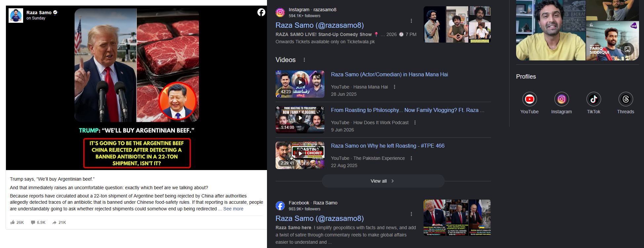Open the Facebook result titled Raza Samo (@razasamo8)
Image resolution: width=644 pixels, height=248 pixels.
point(320,219)
